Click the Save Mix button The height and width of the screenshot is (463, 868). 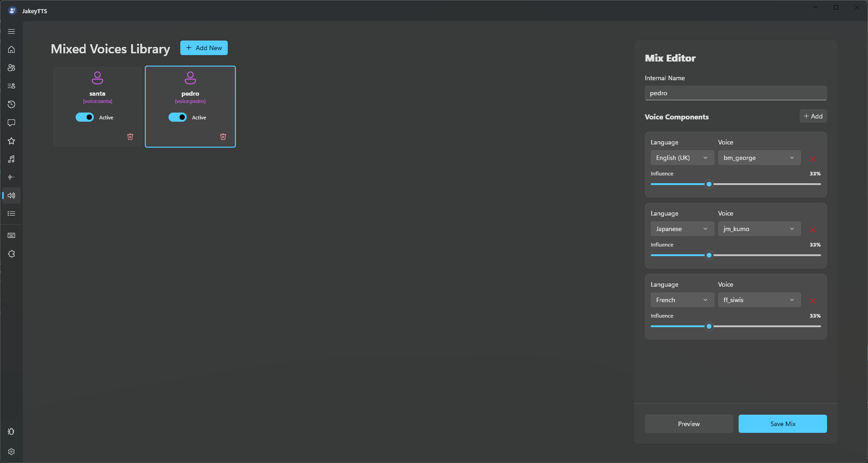tap(782, 424)
